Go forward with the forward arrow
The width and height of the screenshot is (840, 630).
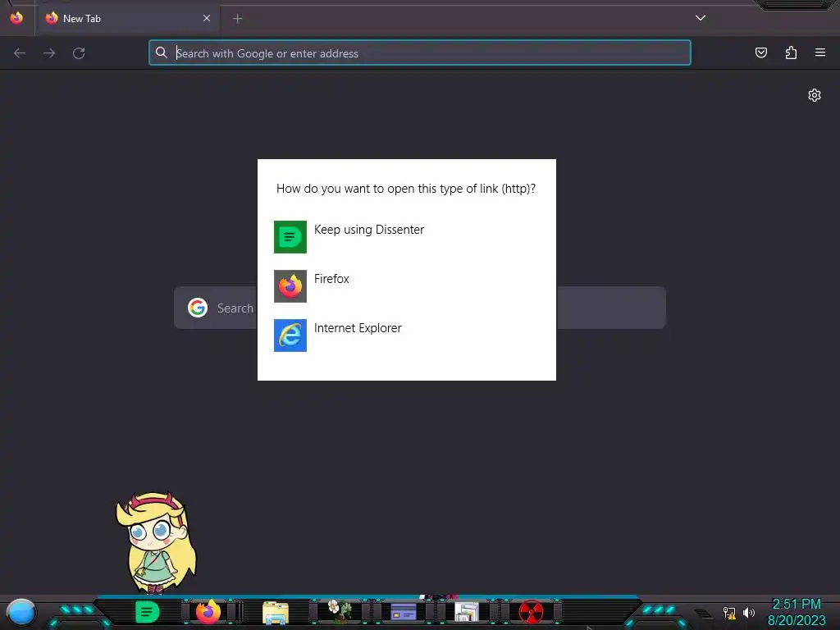point(49,53)
